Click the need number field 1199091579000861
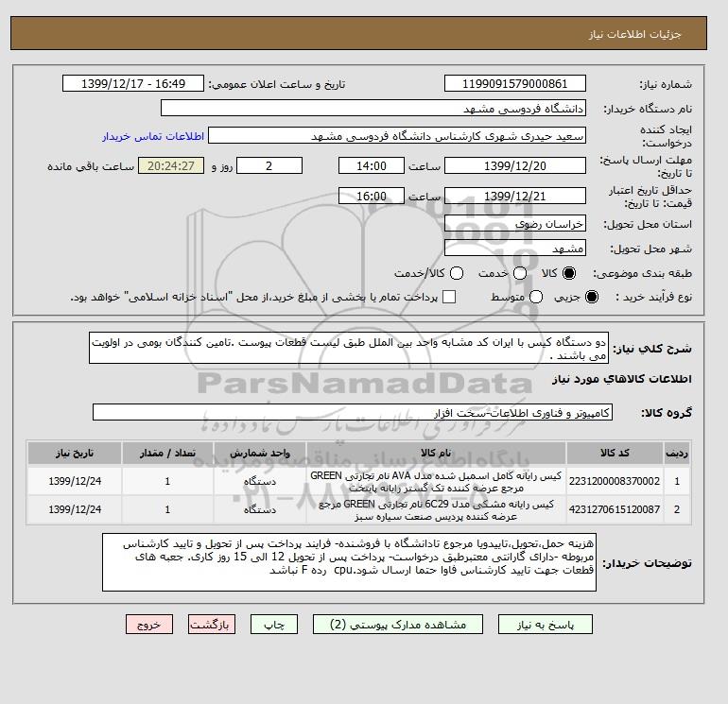 point(515,83)
